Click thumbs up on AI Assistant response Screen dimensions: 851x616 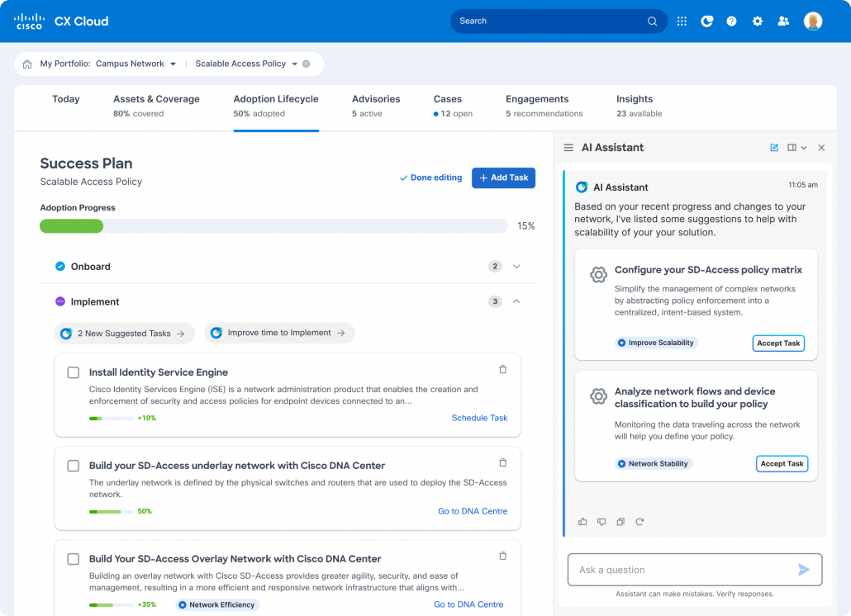click(582, 522)
